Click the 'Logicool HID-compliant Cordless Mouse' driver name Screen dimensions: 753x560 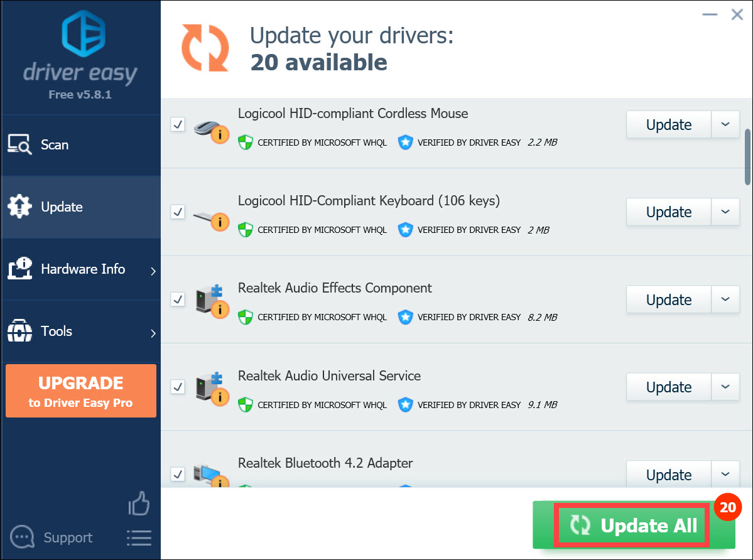353,113
